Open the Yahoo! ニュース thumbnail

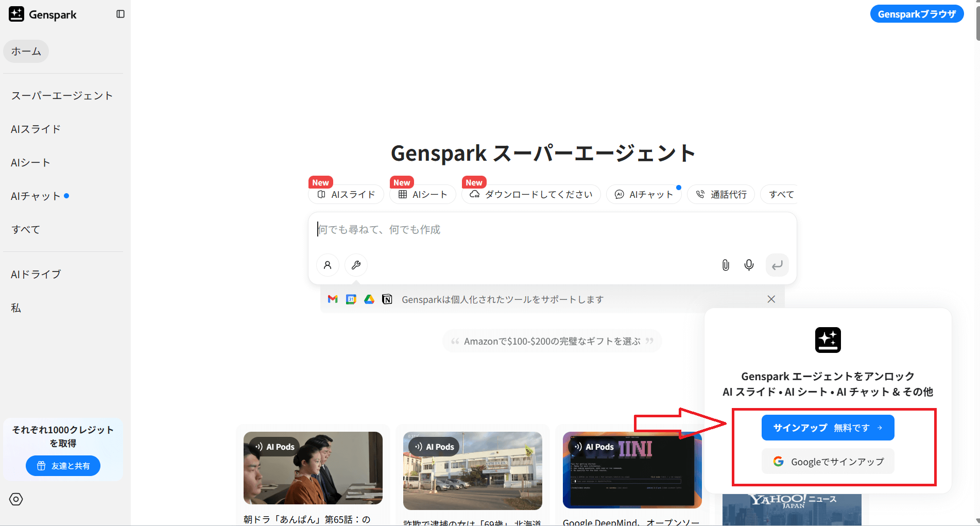pos(792,510)
